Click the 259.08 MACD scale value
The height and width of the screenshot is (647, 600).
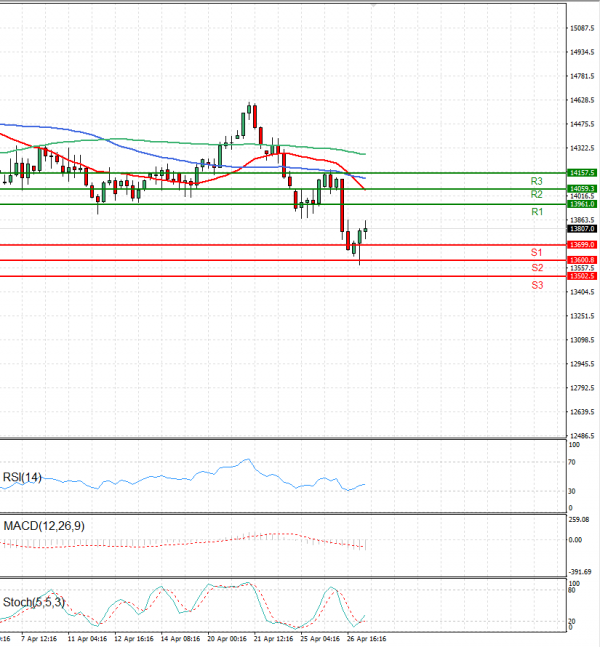579,520
